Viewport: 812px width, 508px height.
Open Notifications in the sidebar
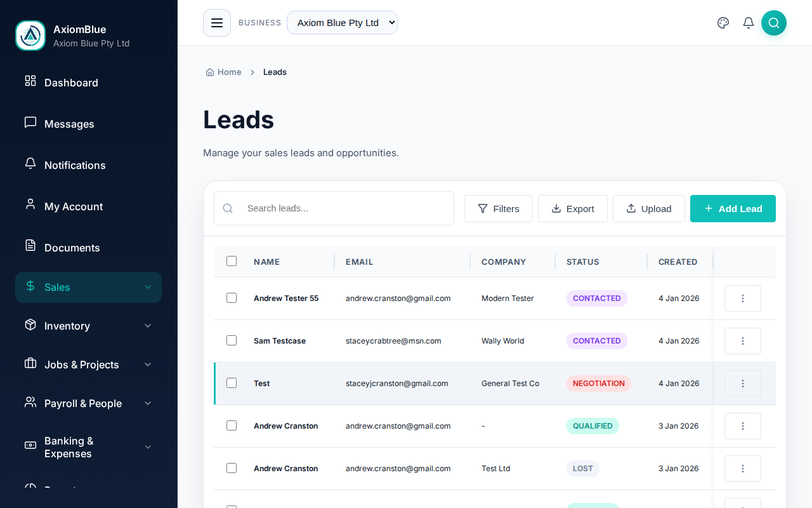[x=88, y=165]
